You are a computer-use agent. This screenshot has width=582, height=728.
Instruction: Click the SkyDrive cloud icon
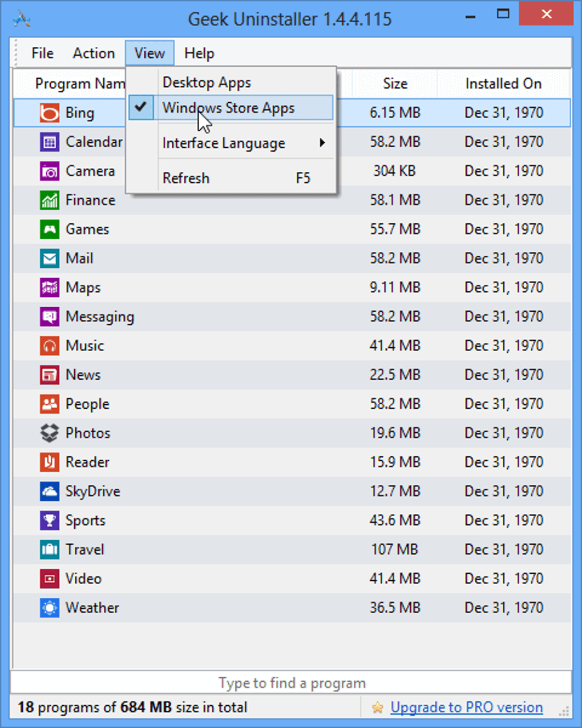pos(50,492)
